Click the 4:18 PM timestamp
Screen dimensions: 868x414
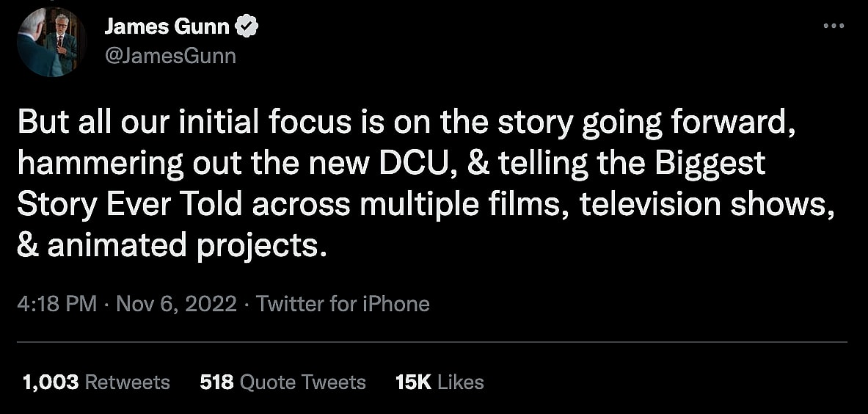(56, 304)
